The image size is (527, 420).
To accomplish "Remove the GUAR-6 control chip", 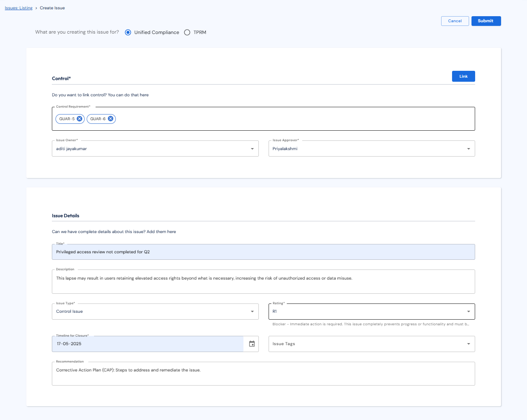I will [x=110, y=119].
